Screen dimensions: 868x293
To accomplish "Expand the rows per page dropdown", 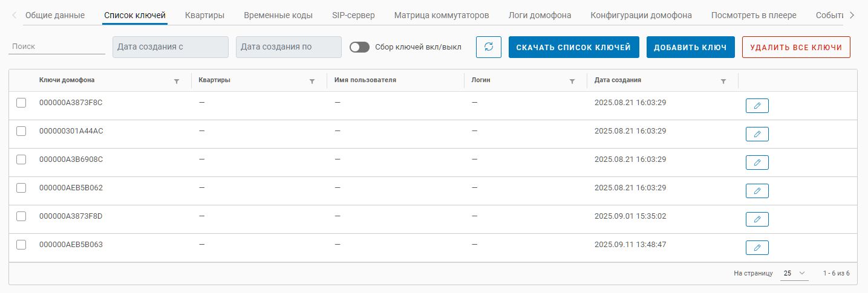I will 795,273.
